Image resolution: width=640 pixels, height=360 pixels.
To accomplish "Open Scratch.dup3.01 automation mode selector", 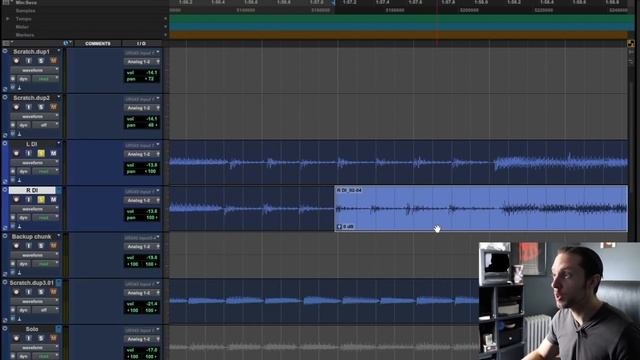I will [x=45, y=310].
